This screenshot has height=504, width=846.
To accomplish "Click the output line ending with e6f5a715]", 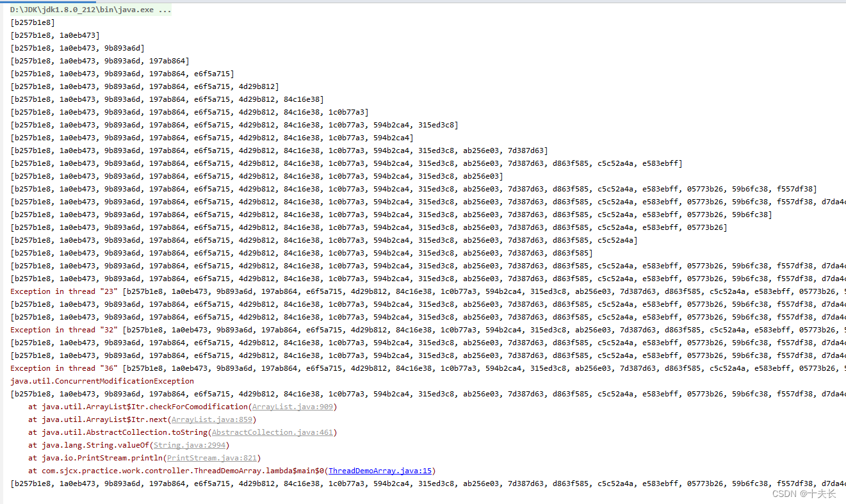I will (122, 74).
